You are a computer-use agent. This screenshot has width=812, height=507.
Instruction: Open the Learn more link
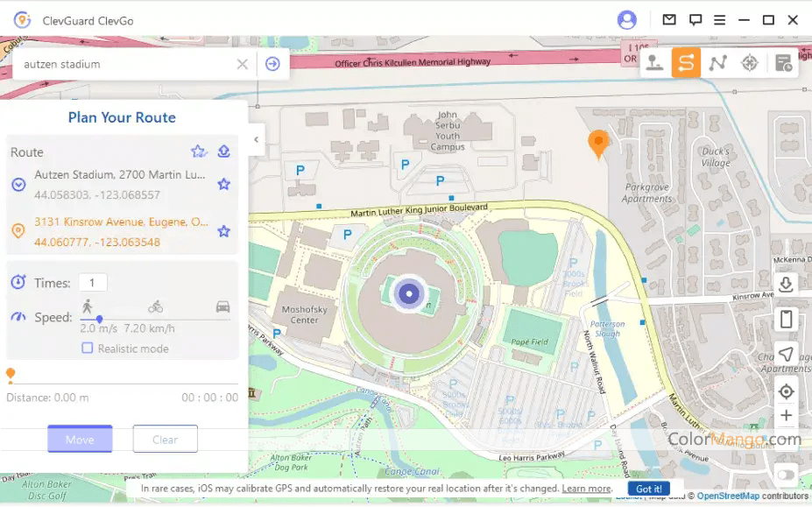587,489
